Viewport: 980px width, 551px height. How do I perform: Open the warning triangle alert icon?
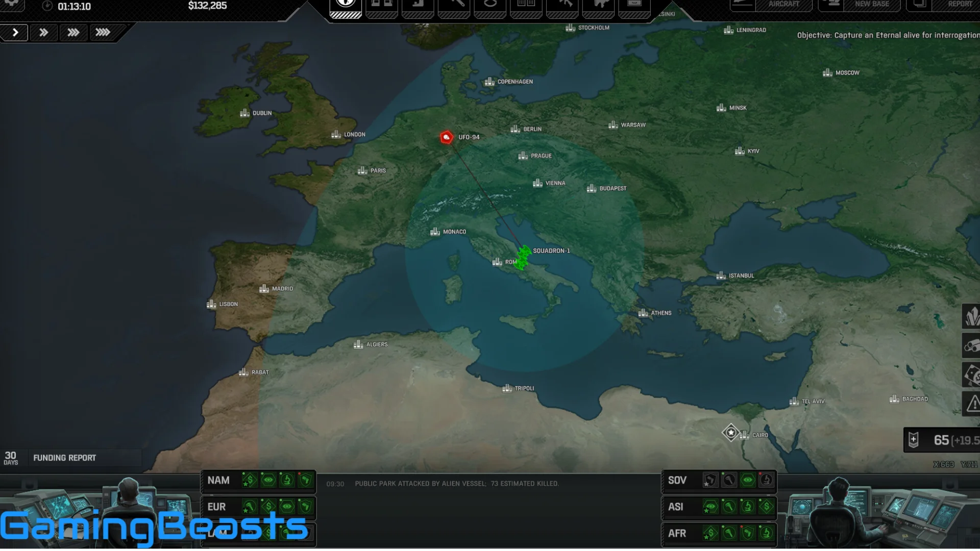coord(971,404)
